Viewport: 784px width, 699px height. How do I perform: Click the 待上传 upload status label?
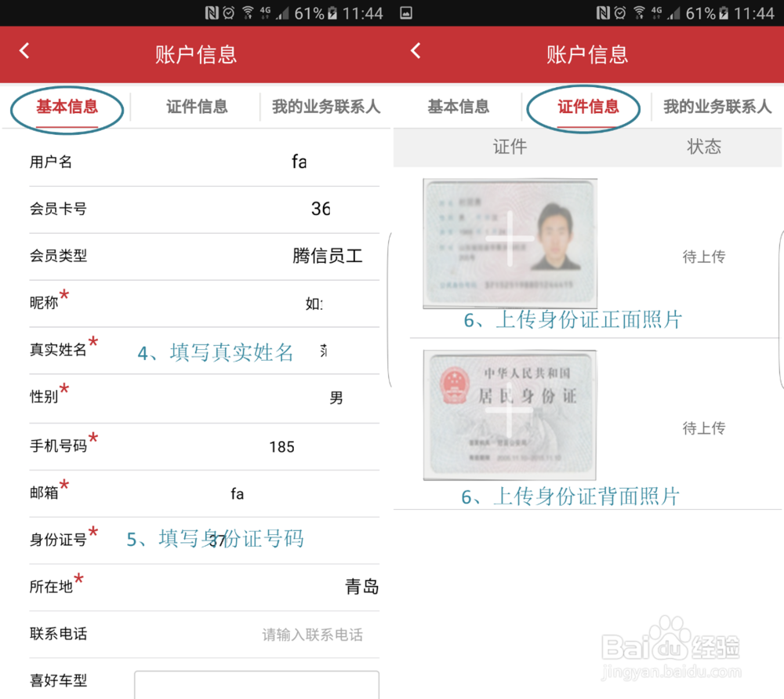(703, 257)
